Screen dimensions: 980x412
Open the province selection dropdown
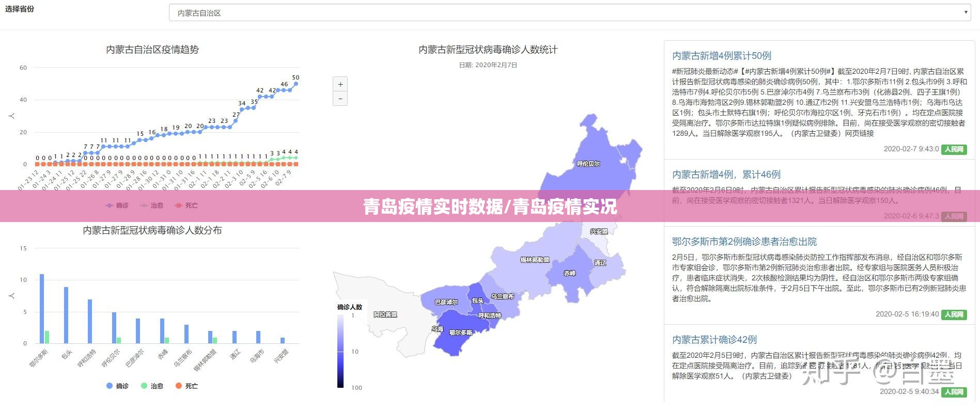coord(570,13)
